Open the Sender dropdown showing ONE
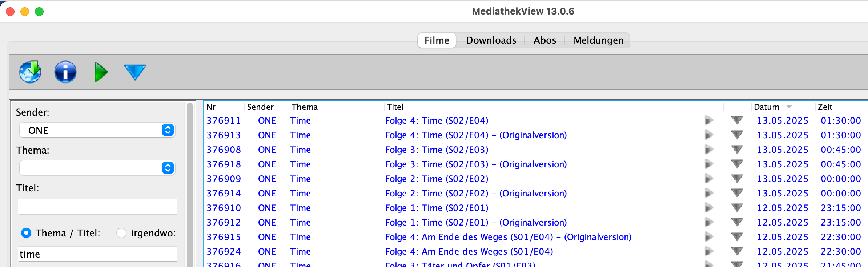Screen dimensions: 868x267 97,130
